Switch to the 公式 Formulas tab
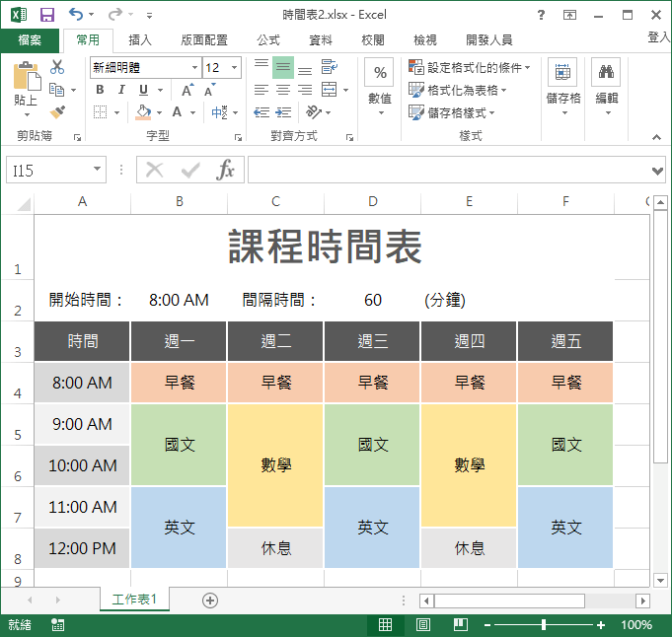The height and width of the screenshot is (637, 672). click(x=268, y=40)
